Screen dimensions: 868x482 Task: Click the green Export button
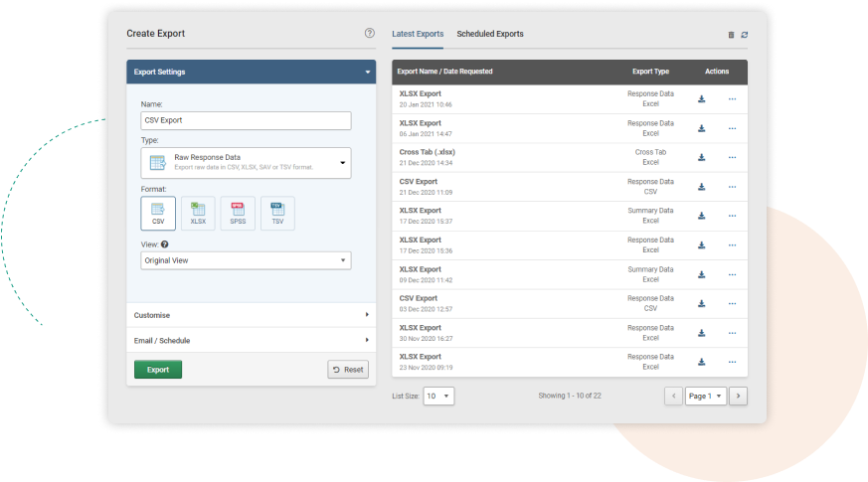[x=158, y=370]
